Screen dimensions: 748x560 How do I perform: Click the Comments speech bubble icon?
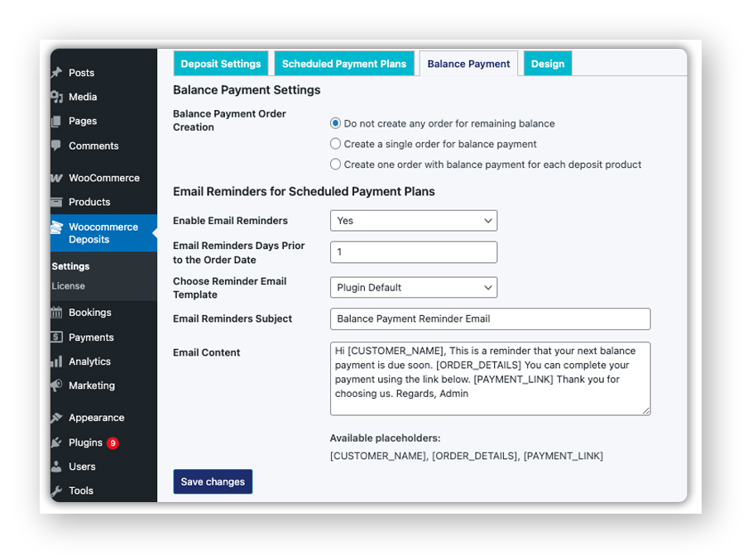(56, 146)
